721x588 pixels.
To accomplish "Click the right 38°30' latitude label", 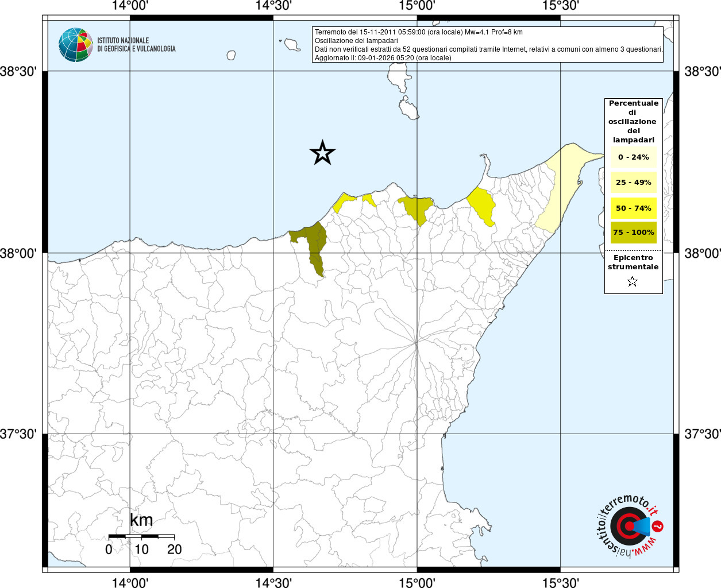I will tap(702, 72).
